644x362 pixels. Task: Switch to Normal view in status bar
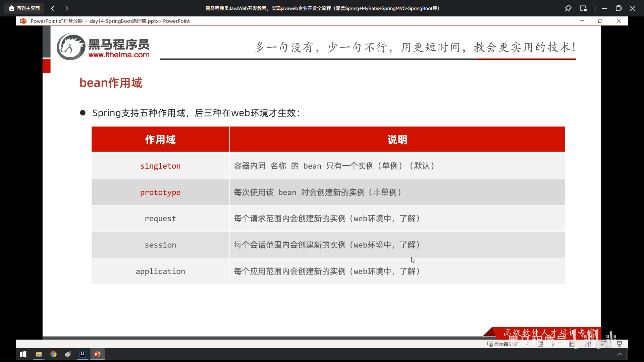(x=572, y=344)
